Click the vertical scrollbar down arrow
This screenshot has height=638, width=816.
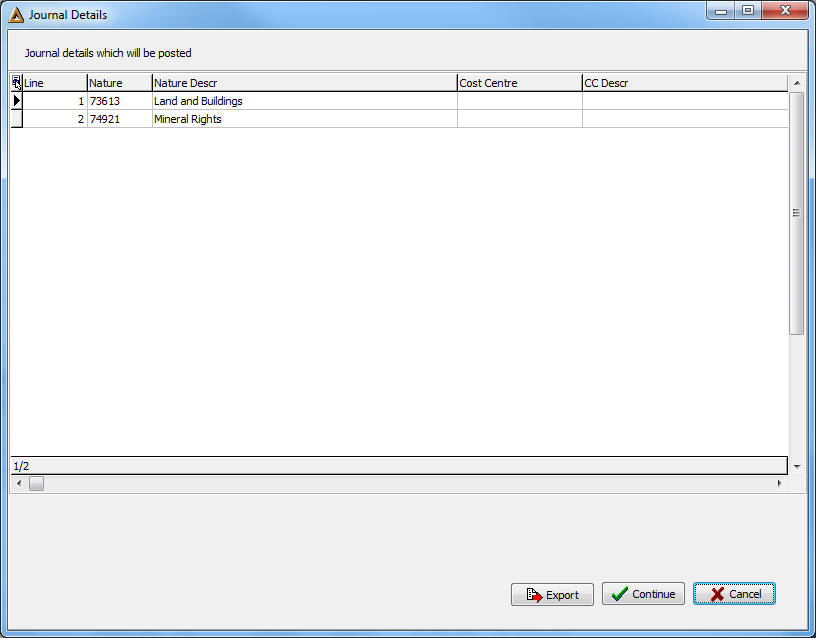point(797,466)
